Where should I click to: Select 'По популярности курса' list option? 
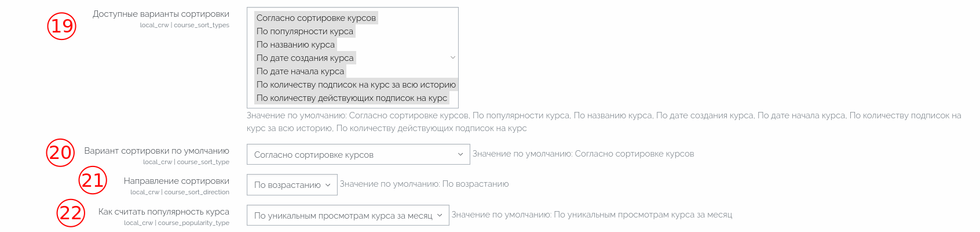pyautogui.click(x=305, y=31)
